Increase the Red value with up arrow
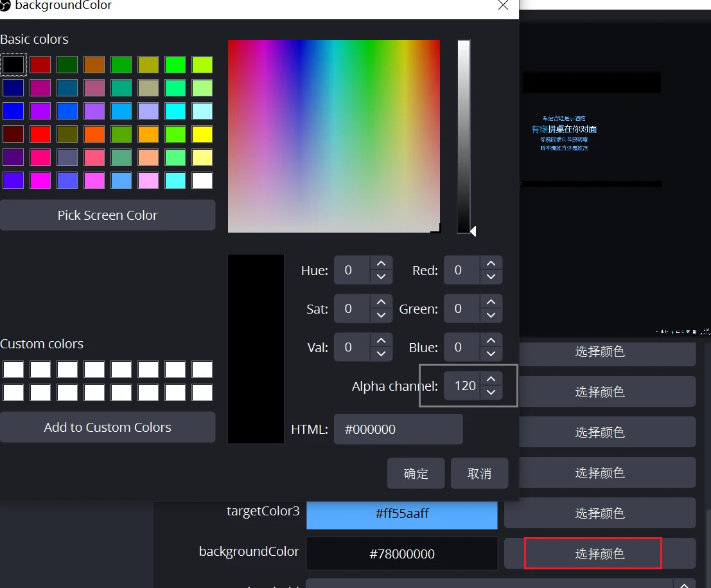Image resolution: width=711 pixels, height=588 pixels. [x=491, y=263]
